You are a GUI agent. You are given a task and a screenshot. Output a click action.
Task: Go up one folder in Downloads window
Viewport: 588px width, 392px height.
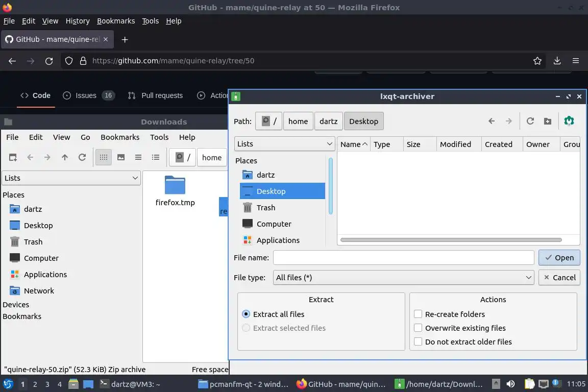(x=65, y=158)
